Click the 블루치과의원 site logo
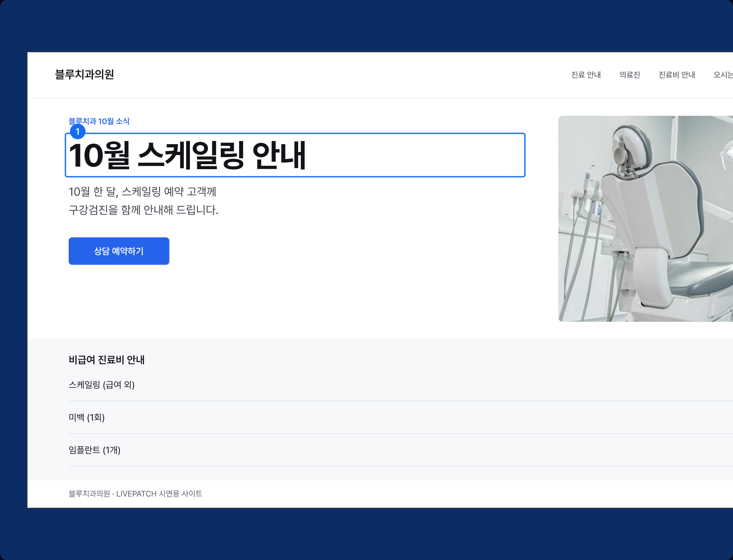 point(85,75)
